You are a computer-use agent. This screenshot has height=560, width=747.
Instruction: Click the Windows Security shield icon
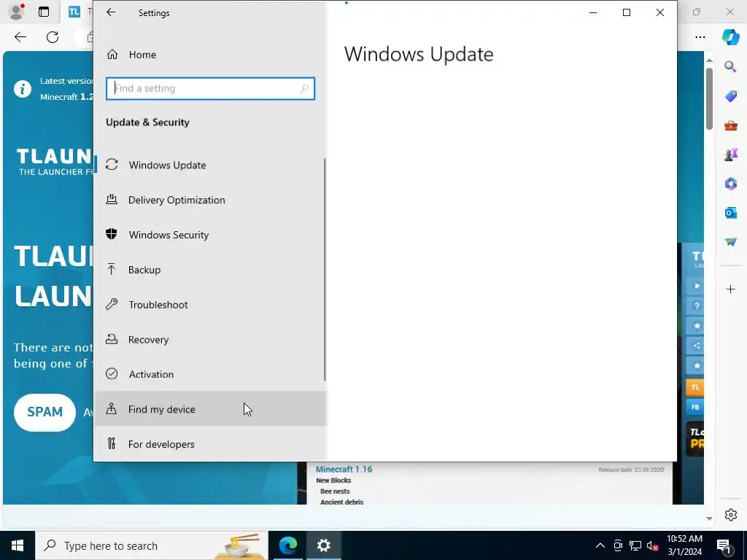tap(112, 234)
